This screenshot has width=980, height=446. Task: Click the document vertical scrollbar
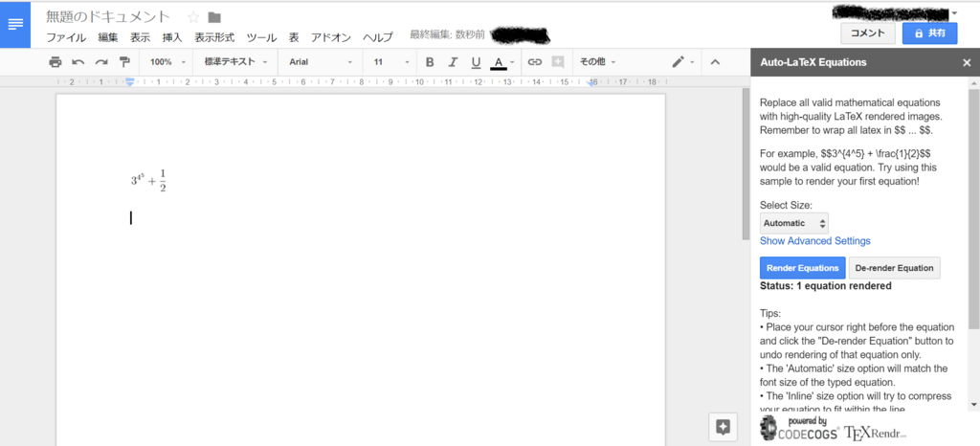(746, 164)
